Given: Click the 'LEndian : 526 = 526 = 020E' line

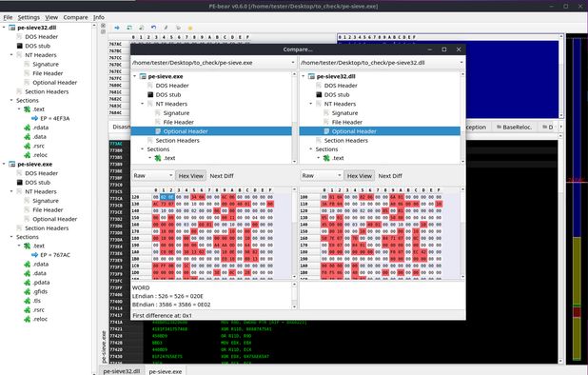Looking at the screenshot, I should [167, 296].
